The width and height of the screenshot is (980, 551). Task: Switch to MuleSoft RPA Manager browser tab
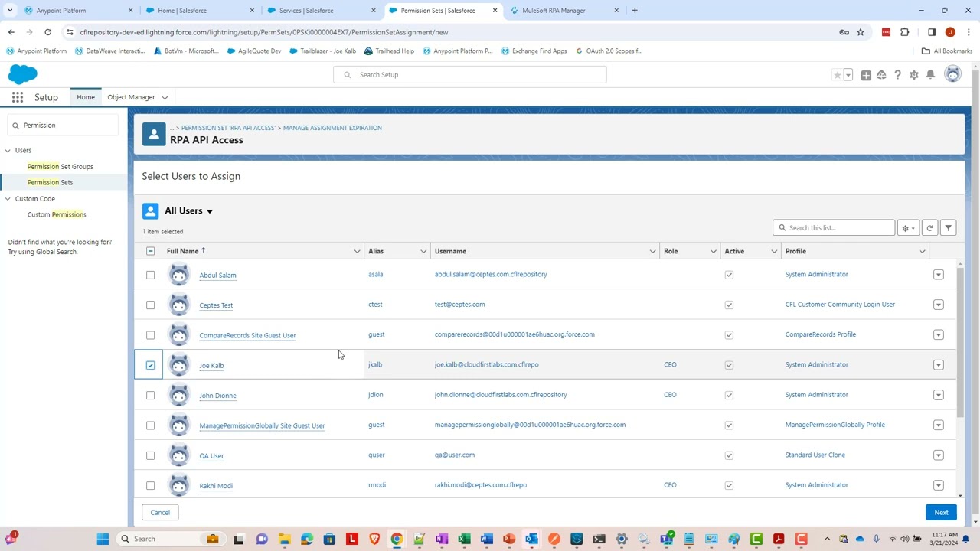point(562,10)
